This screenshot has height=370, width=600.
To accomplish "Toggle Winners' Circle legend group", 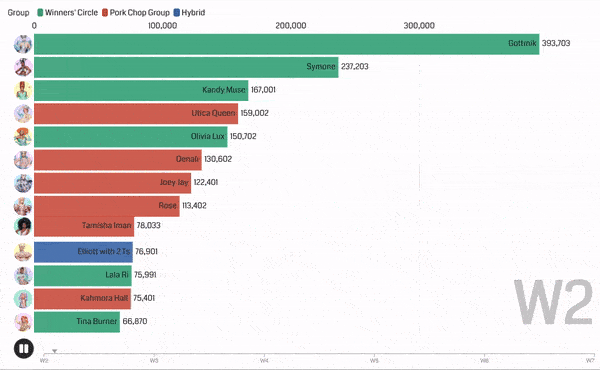I will [67, 13].
